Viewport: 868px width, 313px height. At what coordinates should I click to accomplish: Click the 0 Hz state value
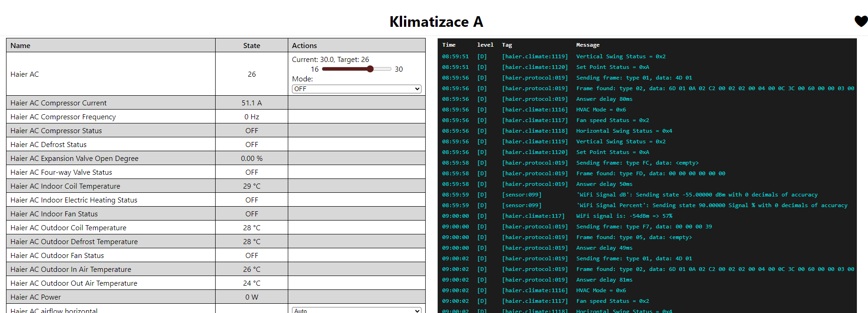point(252,117)
